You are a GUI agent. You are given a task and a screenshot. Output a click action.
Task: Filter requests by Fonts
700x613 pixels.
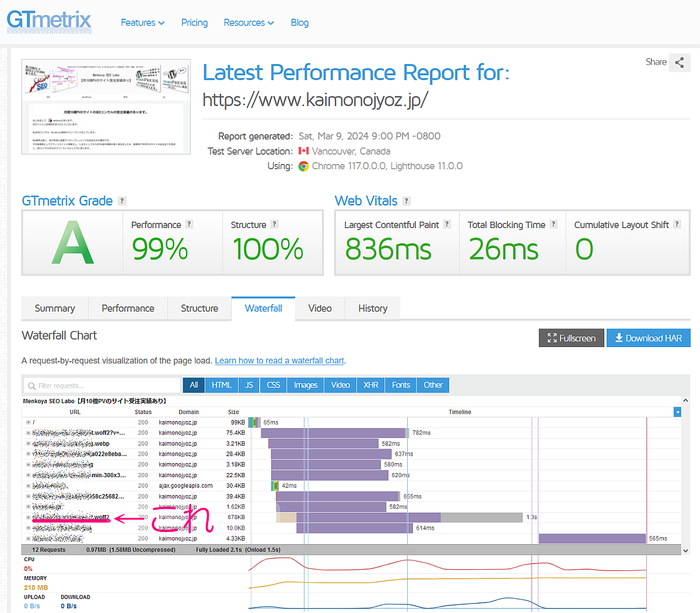point(401,385)
